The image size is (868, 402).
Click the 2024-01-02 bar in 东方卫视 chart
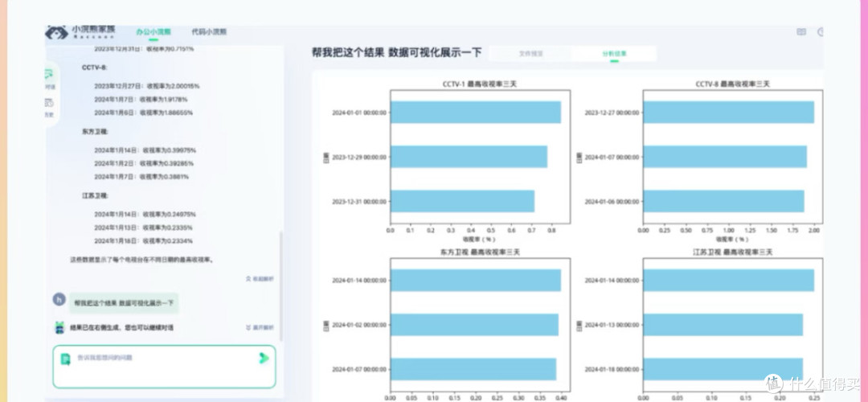pyautogui.click(x=474, y=325)
